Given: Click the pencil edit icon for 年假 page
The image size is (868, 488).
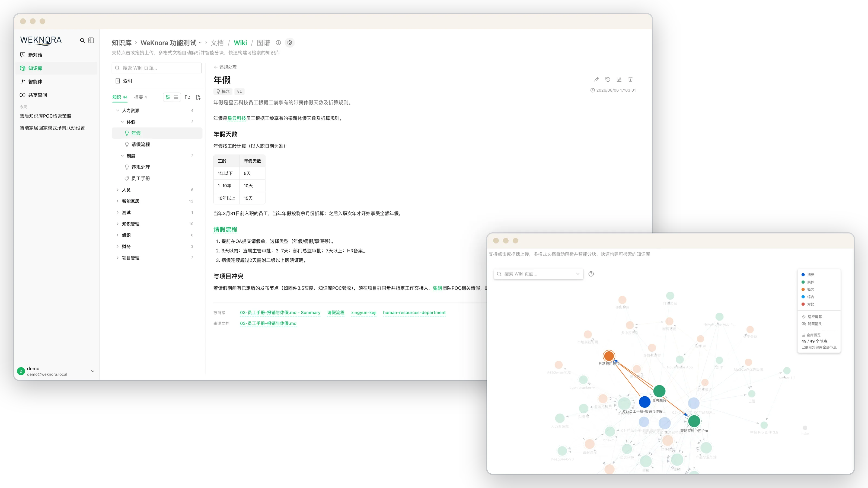Looking at the screenshot, I should tap(596, 79).
